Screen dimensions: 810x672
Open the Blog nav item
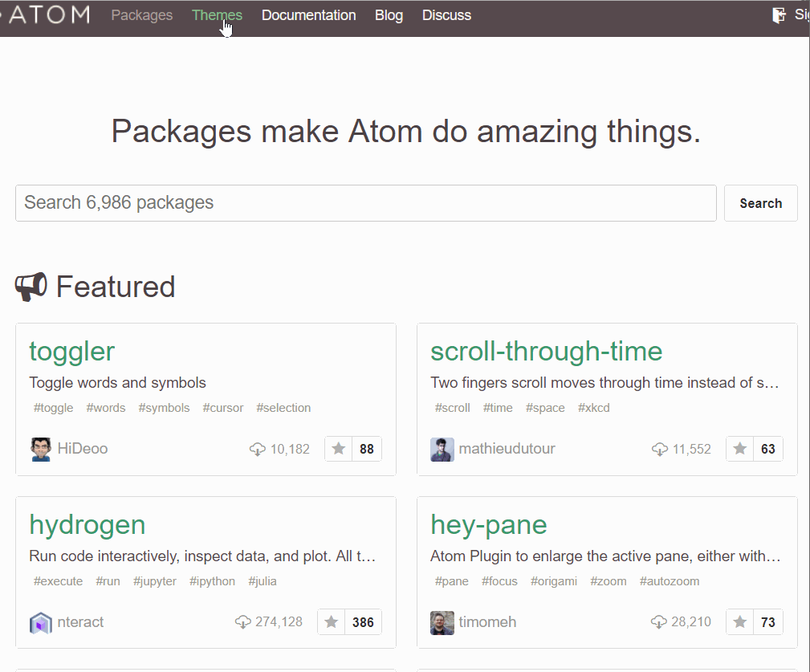pos(389,15)
